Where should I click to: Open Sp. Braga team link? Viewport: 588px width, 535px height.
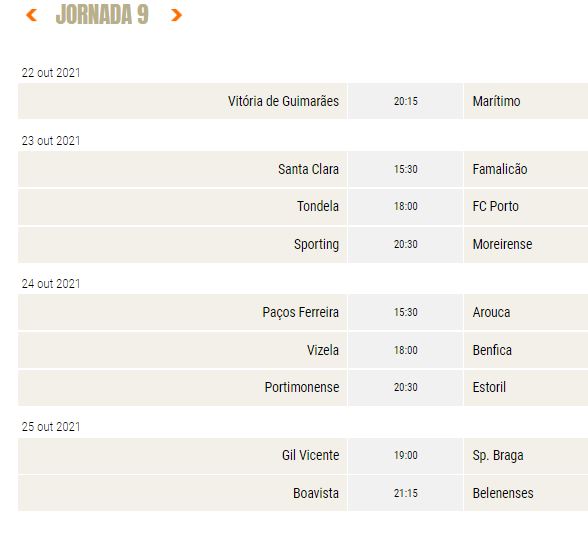tap(498, 456)
